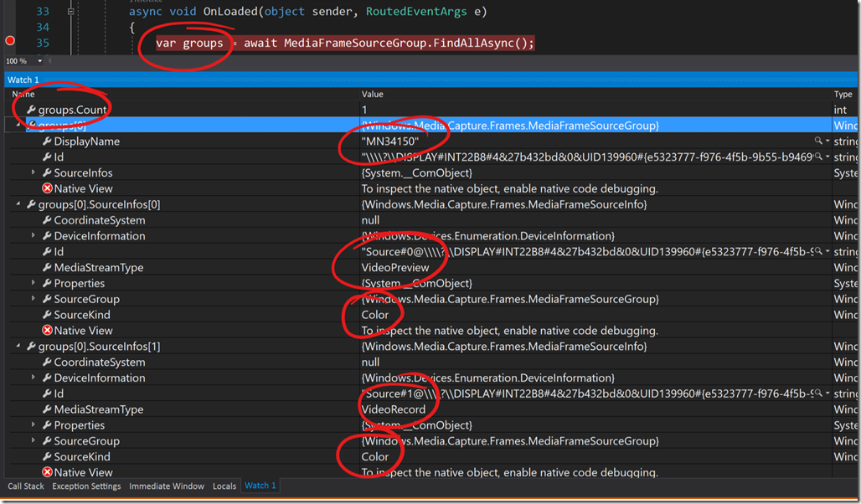Collapse the groups[0] watch entry
Viewport: 861px width, 504px height.
pos(18,126)
